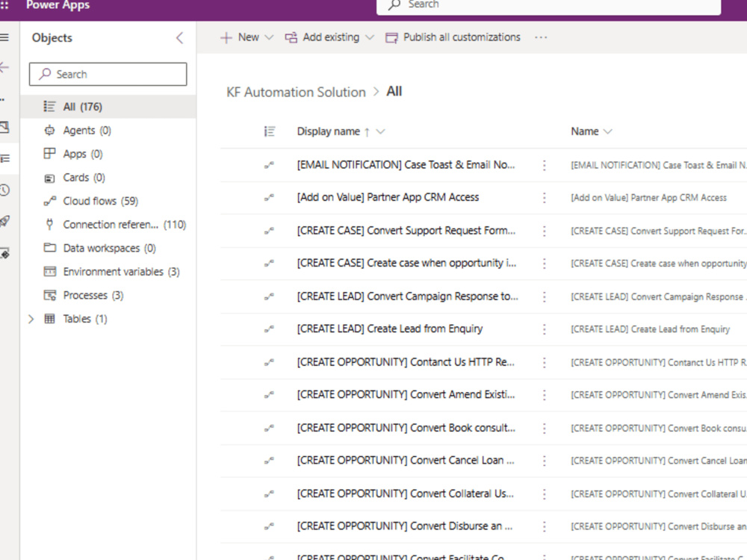This screenshot has width=747, height=560.
Task: Open [CREATE OPPORTUNITY] Convert Cancel Loan flow
Action: click(406, 460)
